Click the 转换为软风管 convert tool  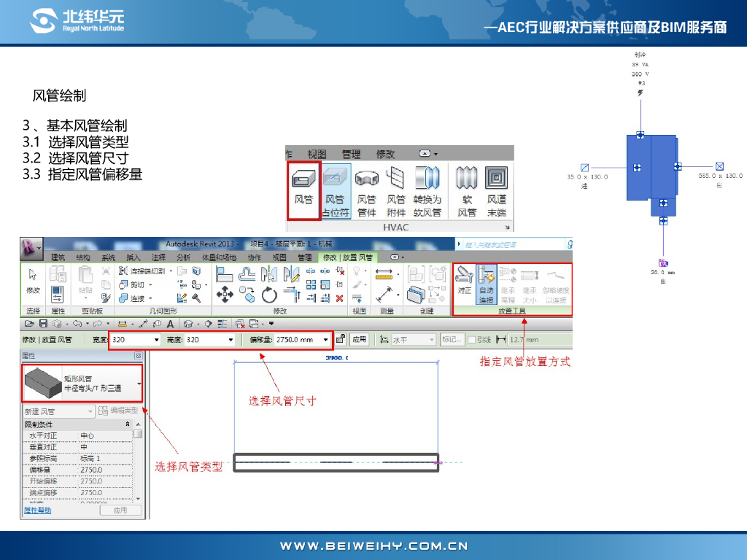(427, 191)
